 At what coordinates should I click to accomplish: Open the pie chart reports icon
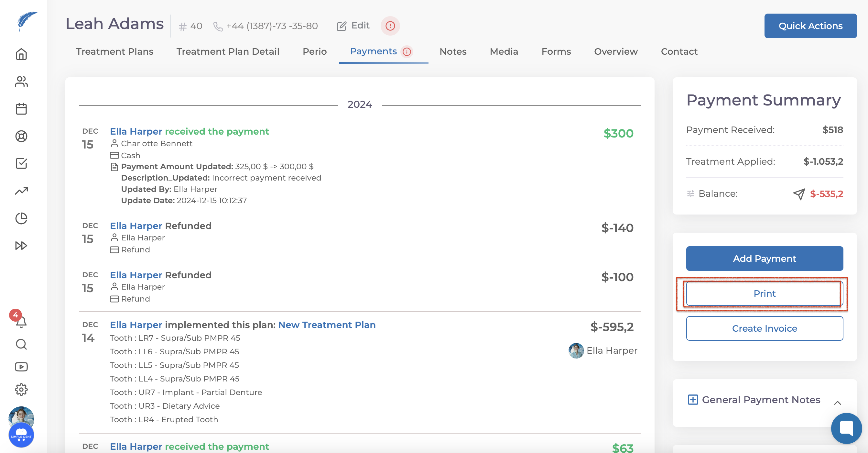(21, 218)
